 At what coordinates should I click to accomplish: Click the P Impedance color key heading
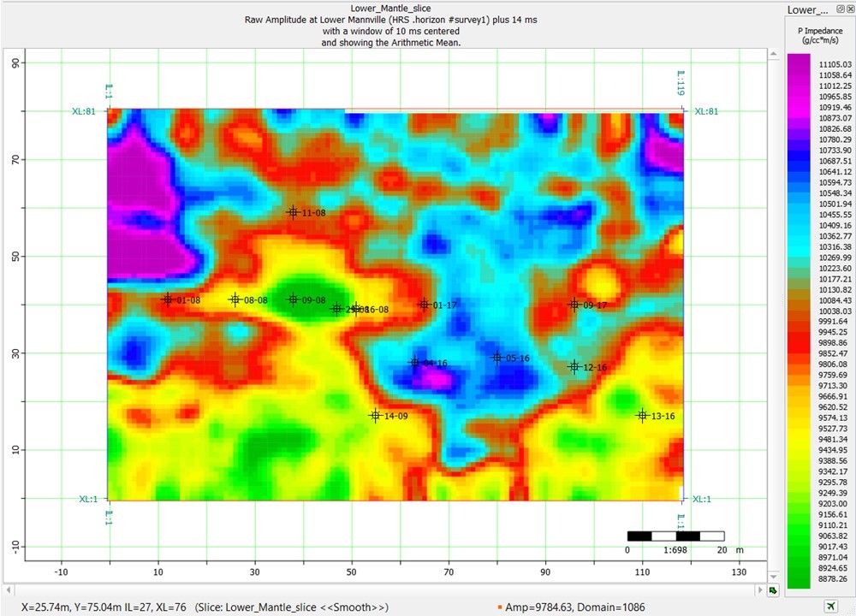pyautogui.click(x=820, y=35)
